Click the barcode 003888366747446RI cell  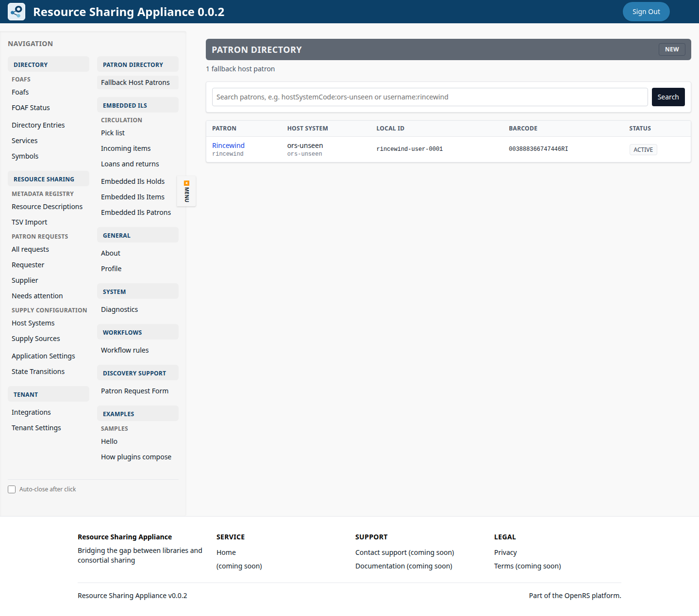coord(538,149)
